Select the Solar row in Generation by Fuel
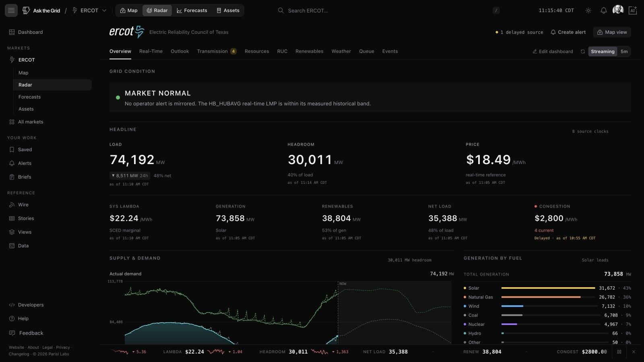 tap(547, 288)
